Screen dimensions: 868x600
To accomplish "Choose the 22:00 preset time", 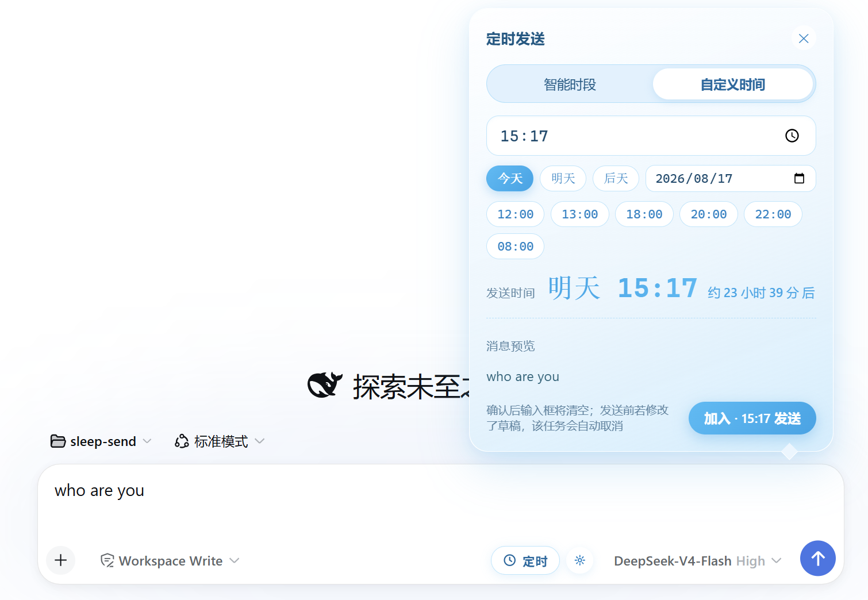I will tap(773, 214).
